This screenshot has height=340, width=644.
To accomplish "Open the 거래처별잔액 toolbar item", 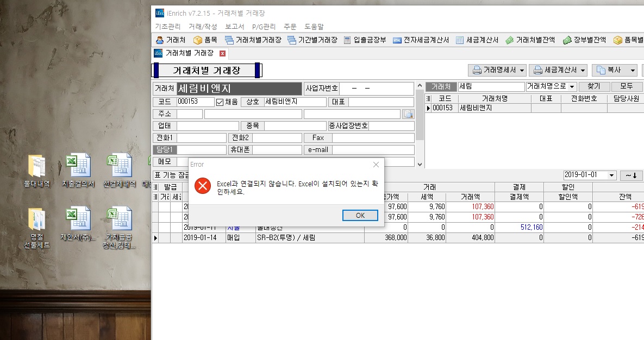I will tap(530, 40).
